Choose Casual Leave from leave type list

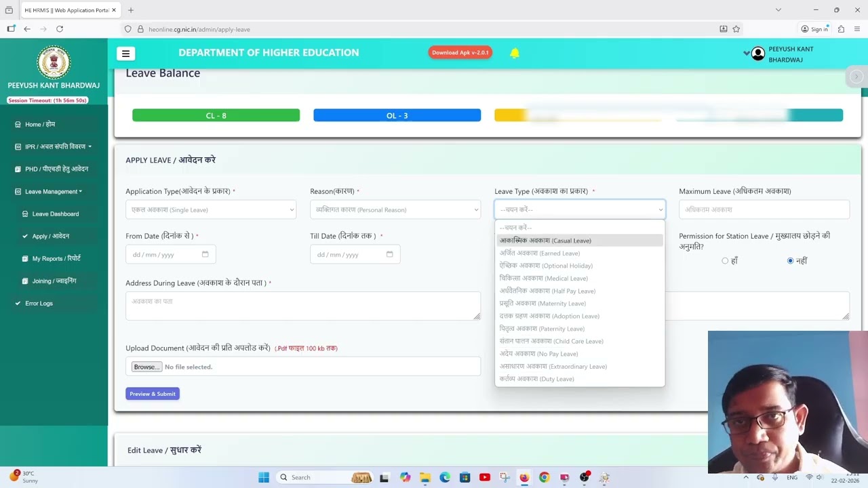[x=580, y=241]
